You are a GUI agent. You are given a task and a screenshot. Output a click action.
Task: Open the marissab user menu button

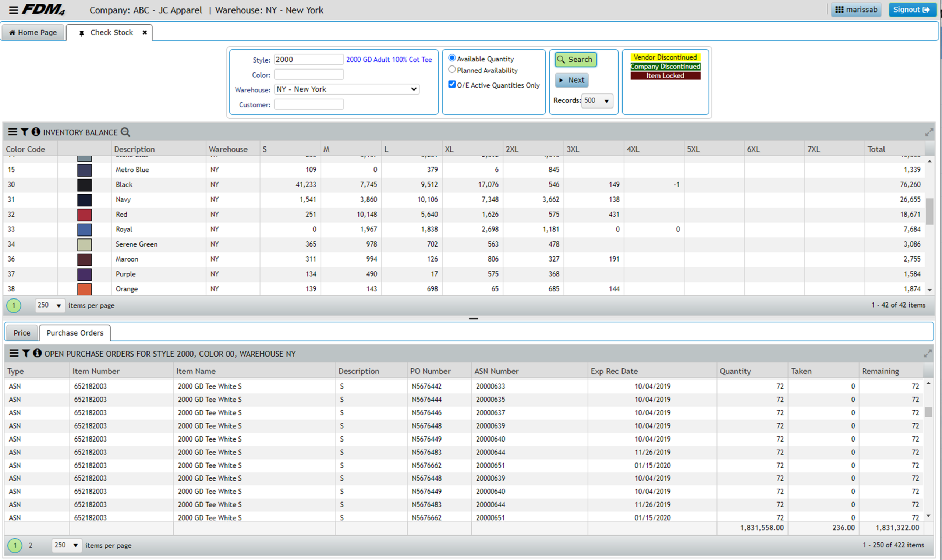[856, 10]
